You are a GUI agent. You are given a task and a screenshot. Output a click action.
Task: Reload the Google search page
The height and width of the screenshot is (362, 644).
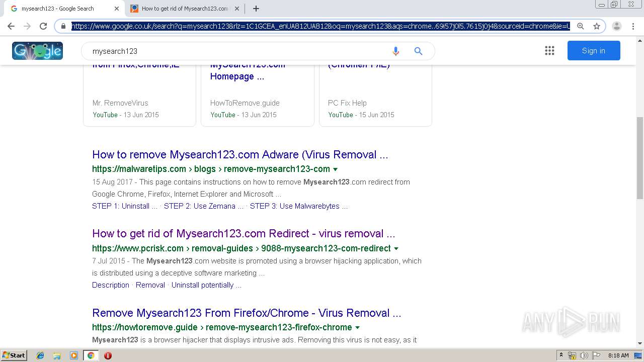click(x=43, y=26)
